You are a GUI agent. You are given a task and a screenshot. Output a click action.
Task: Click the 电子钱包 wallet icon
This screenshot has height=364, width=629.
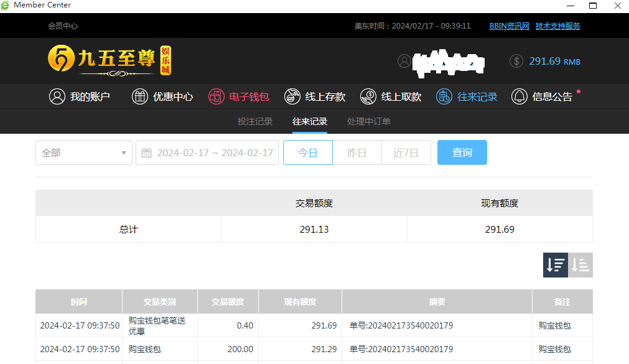217,96
